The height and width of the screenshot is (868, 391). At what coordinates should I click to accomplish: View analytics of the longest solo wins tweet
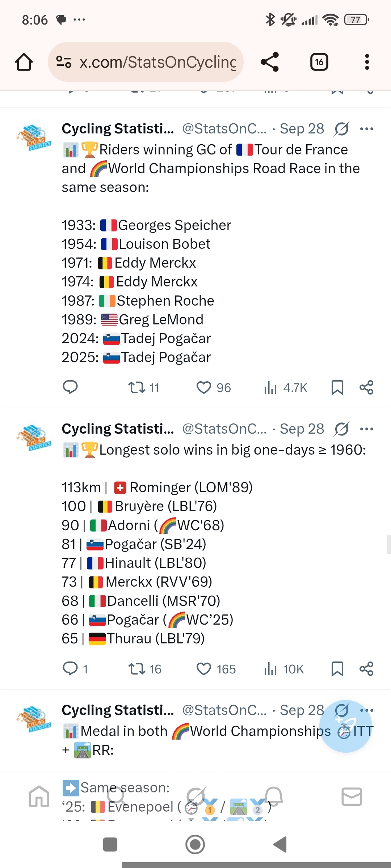click(x=270, y=669)
